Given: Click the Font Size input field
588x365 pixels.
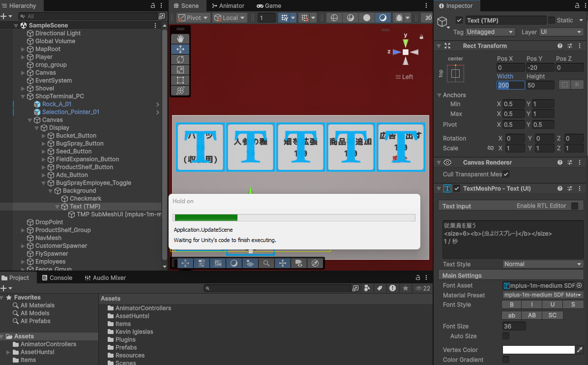Looking at the screenshot, I should pos(514,326).
